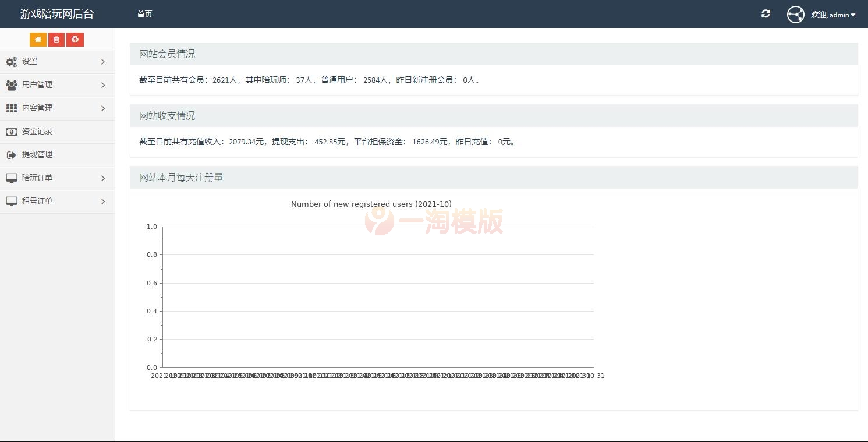Click the sign-out icon next to 提现管理
The image size is (868, 442).
11,154
